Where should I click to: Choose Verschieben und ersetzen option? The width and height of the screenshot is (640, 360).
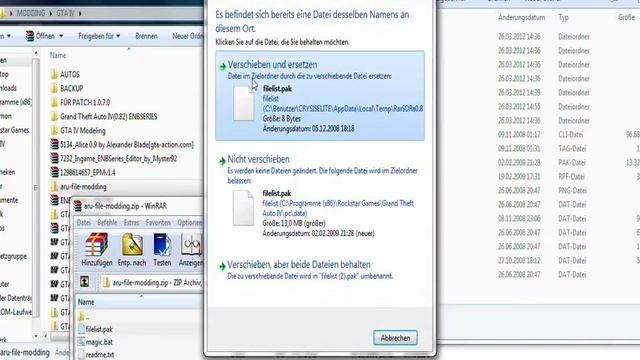[320, 96]
